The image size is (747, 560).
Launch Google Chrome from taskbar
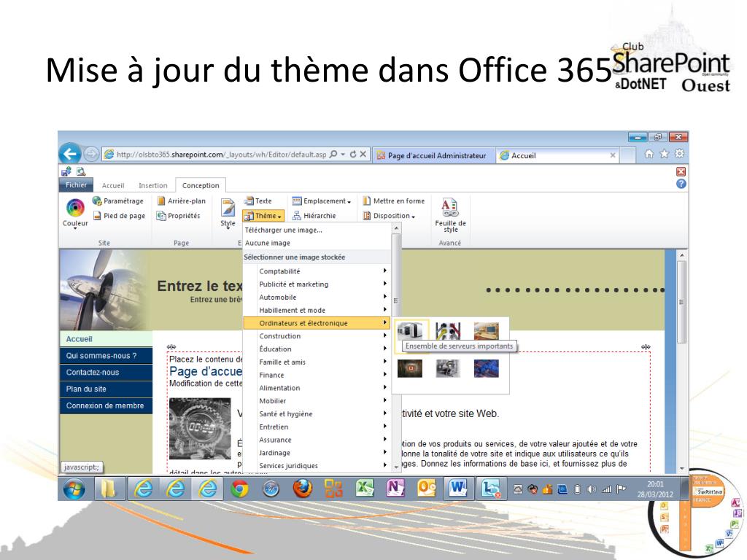[x=239, y=489]
